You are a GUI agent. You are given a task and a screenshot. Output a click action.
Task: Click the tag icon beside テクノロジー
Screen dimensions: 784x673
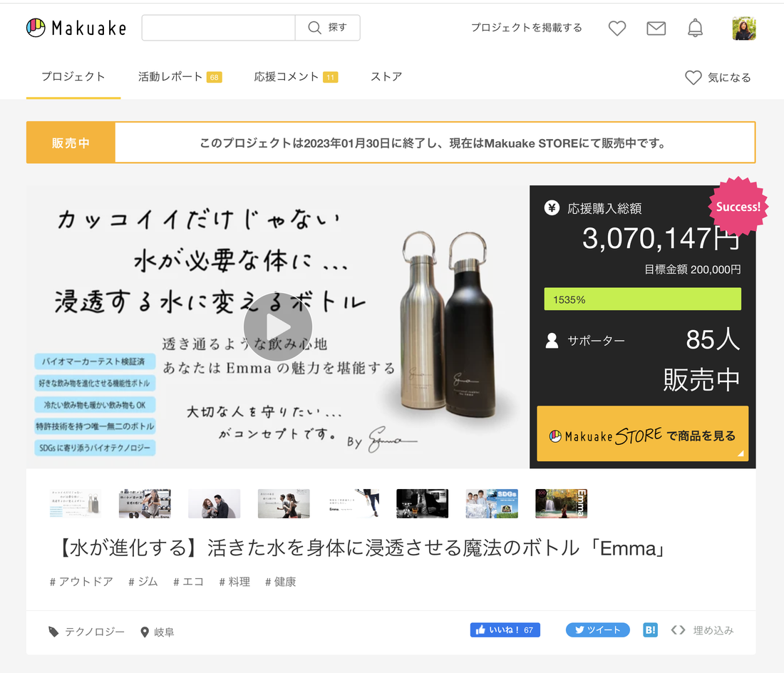[53, 630]
